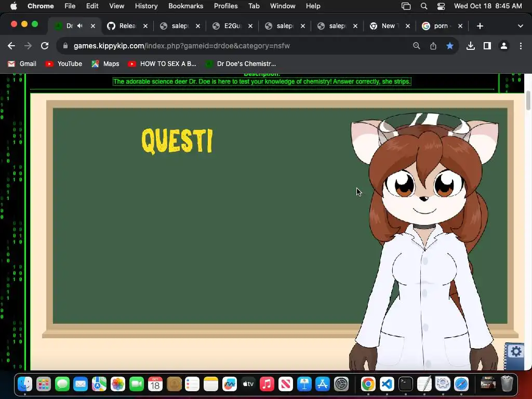Viewport: 532px width, 399px height.
Task: Launch Music app from the dock
Action: tap(267, 384)
